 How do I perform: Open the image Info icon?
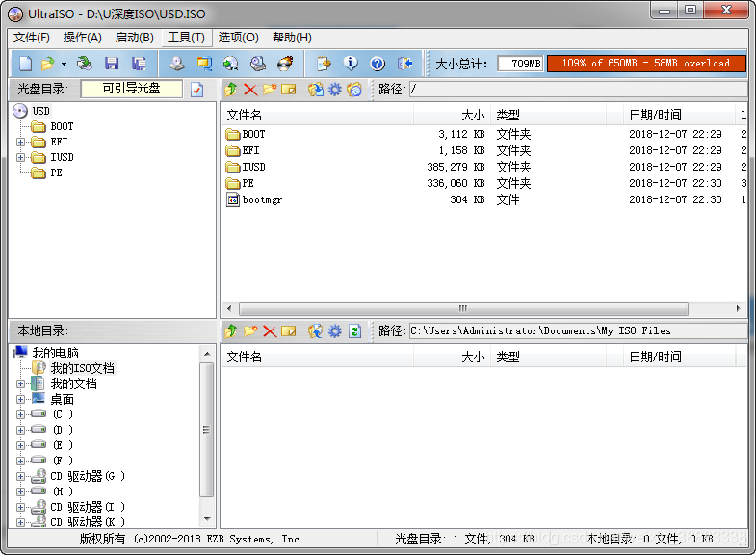[351, 64]
